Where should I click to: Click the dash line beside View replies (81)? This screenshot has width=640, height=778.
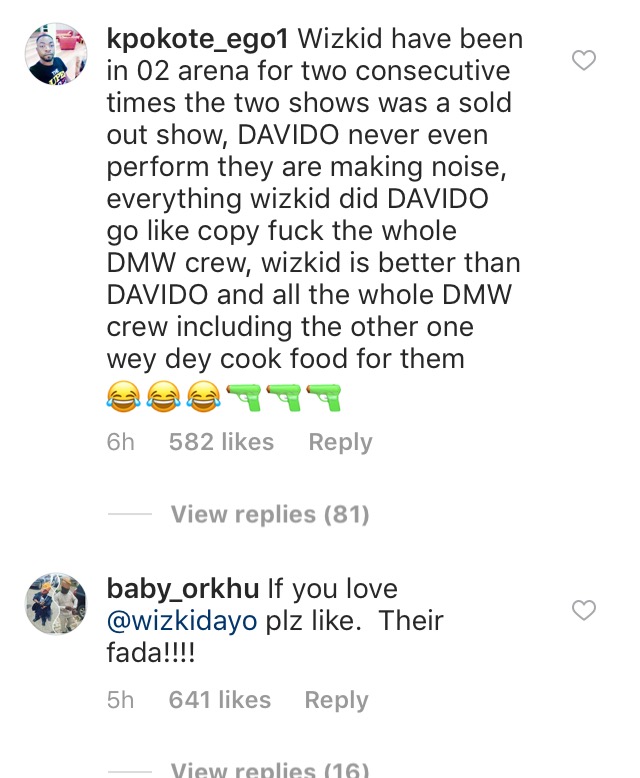tap(129, 514)
